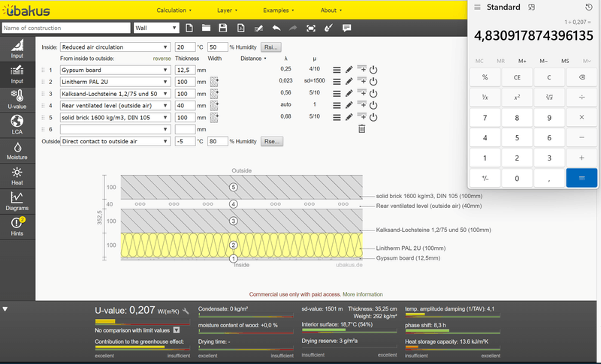
Task: Disable the Rear ventilated level layer
Action: (x=373, y=105)
